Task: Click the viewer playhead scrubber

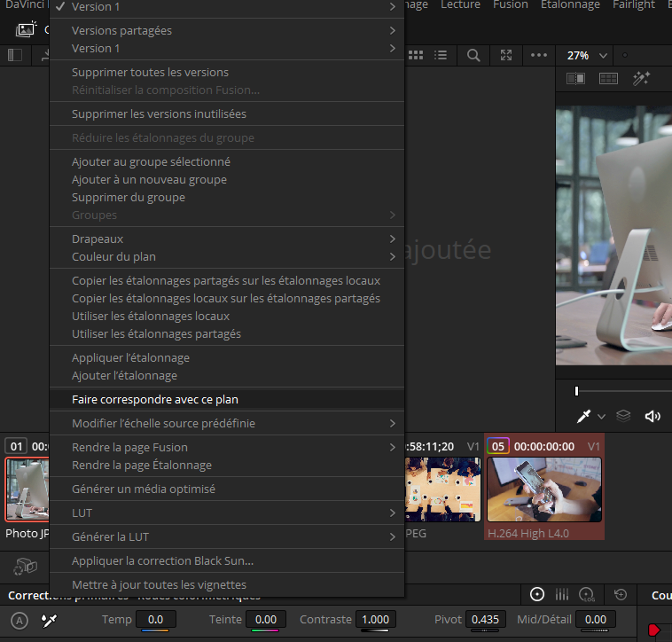Action: [576, 391]
